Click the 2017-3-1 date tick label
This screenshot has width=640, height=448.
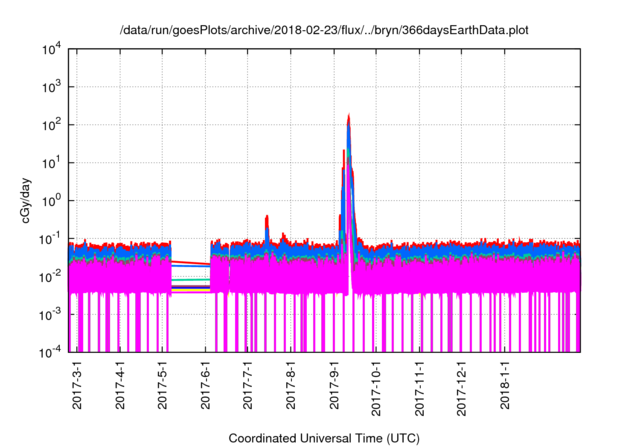[x=77, y=384]
